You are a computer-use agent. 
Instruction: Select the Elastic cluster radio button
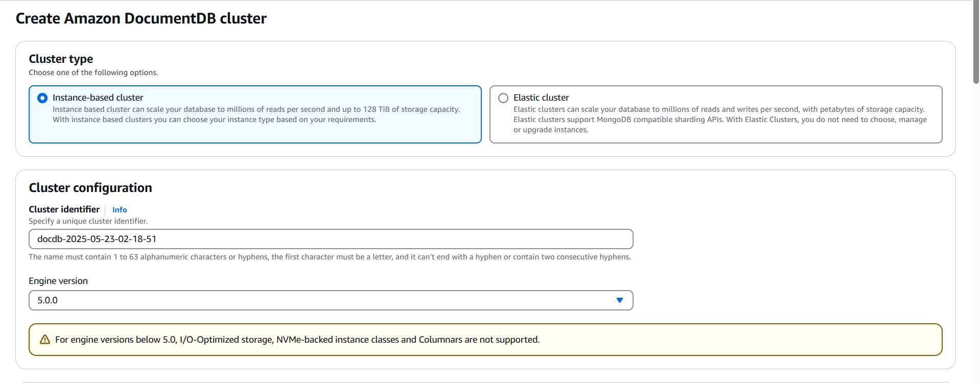[x=503, y=98]
